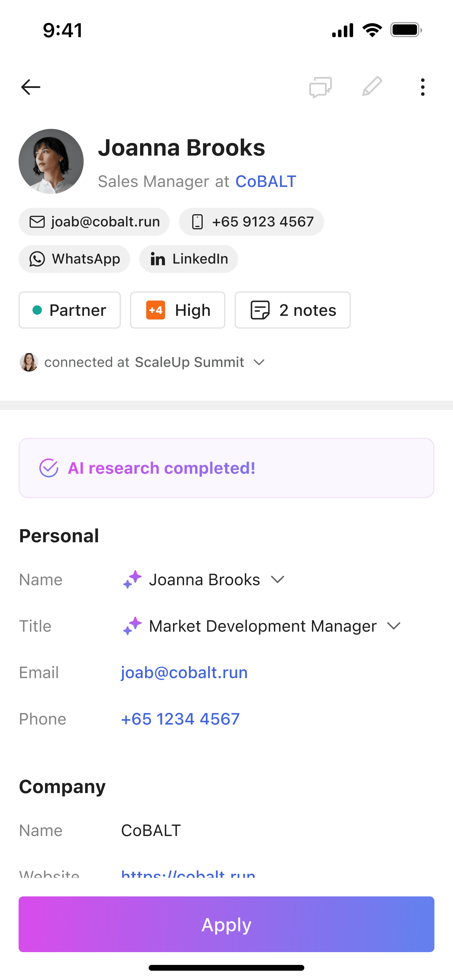Open the WhatsApp contact chip
The image size is (453, 980).
pos(74,259)
